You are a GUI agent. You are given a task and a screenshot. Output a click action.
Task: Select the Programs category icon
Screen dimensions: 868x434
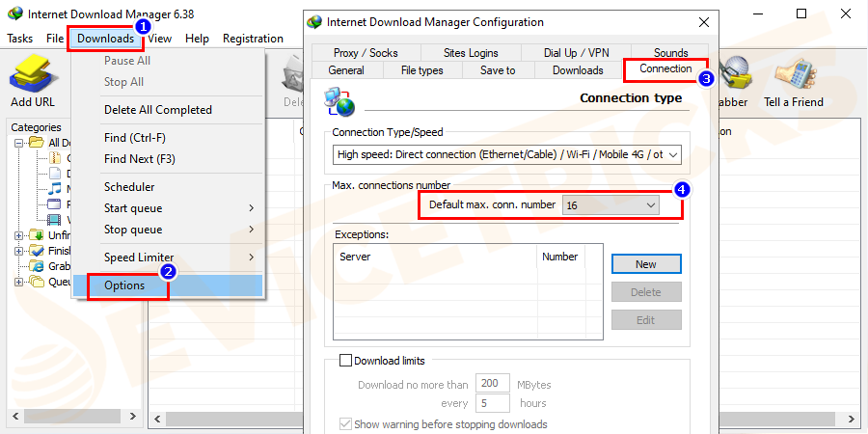[54, 204]
